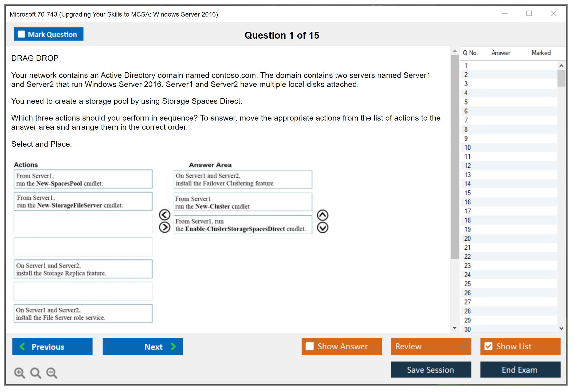
Task: Toggle the Mark Question checkbox
Action: [21, 34]
